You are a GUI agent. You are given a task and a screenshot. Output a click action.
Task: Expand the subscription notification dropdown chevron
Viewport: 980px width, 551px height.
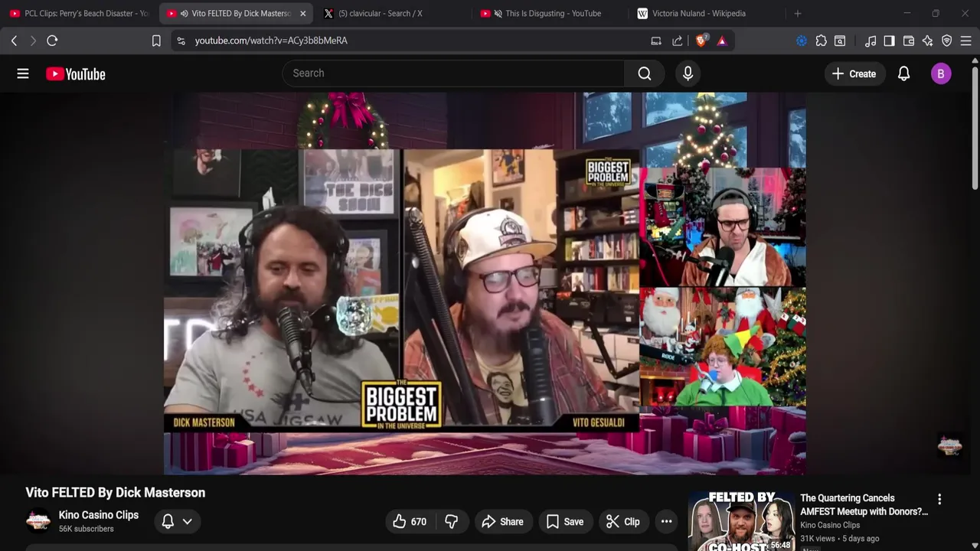click(187, 522)
